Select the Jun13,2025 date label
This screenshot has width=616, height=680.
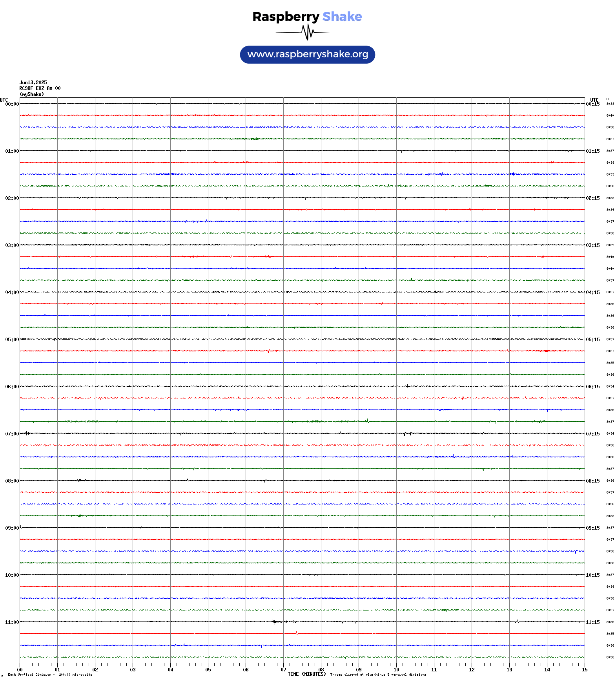point(33,82)
